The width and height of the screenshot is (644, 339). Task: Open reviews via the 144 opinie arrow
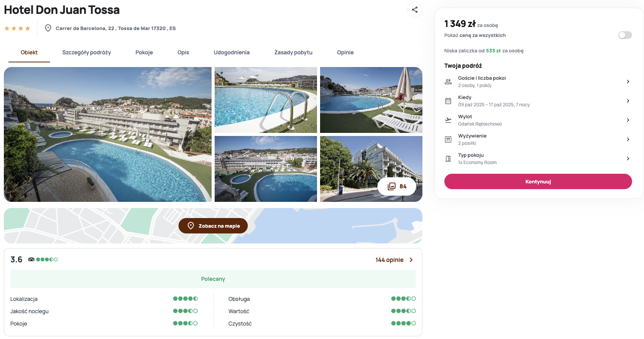coord(411,260)
